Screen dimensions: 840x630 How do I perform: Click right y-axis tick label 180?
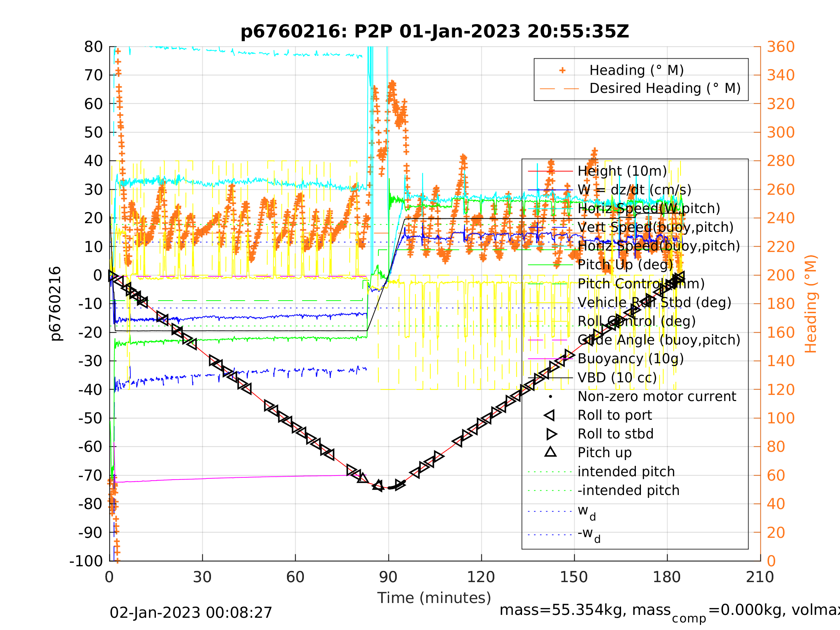[x=781, y=304]
